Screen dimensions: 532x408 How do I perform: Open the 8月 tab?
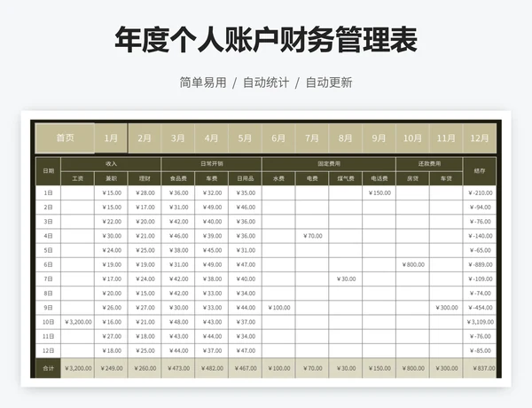346,138
